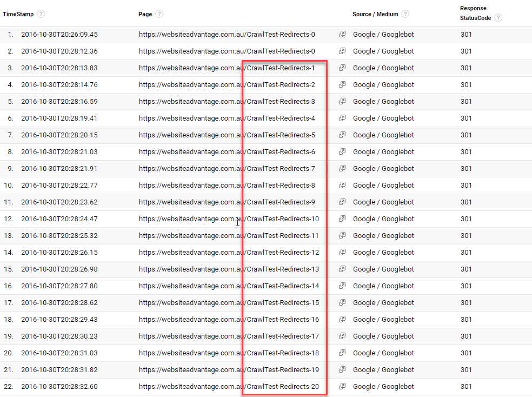The height and width of the screenshot is (397, 532).
Task: Click timestamp 2016-10-30T20:28:19.41
Action: (59, 118)
